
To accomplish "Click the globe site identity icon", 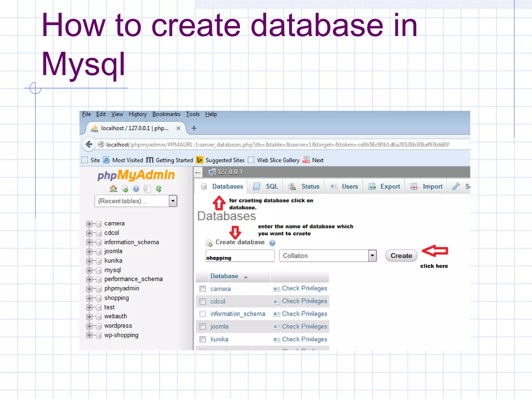I will (x=101, y=144).
